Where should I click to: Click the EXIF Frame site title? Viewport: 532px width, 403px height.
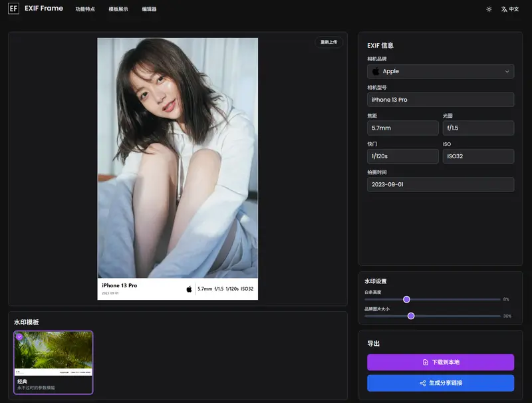coord(44,9)
